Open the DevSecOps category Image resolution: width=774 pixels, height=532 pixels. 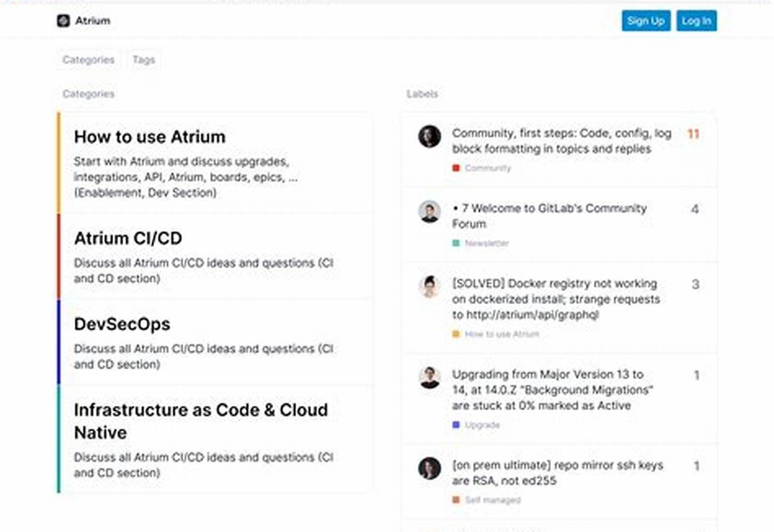[x=122, y=324]
